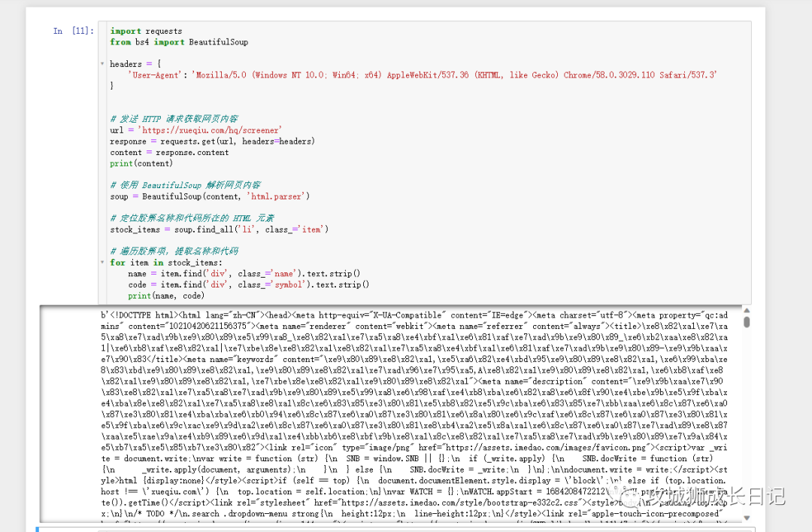
Task: Click the In [11] cell prompt
Action: click(x=74, y=31)
